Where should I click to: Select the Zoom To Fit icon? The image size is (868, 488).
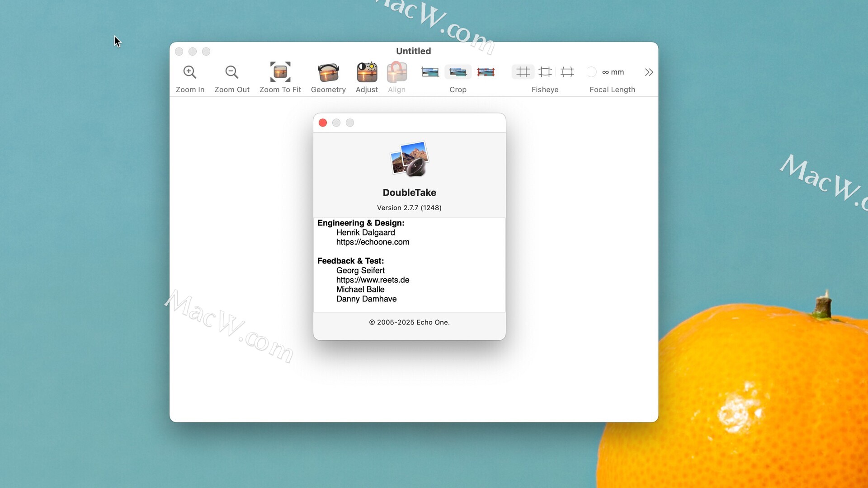point(280,72)
